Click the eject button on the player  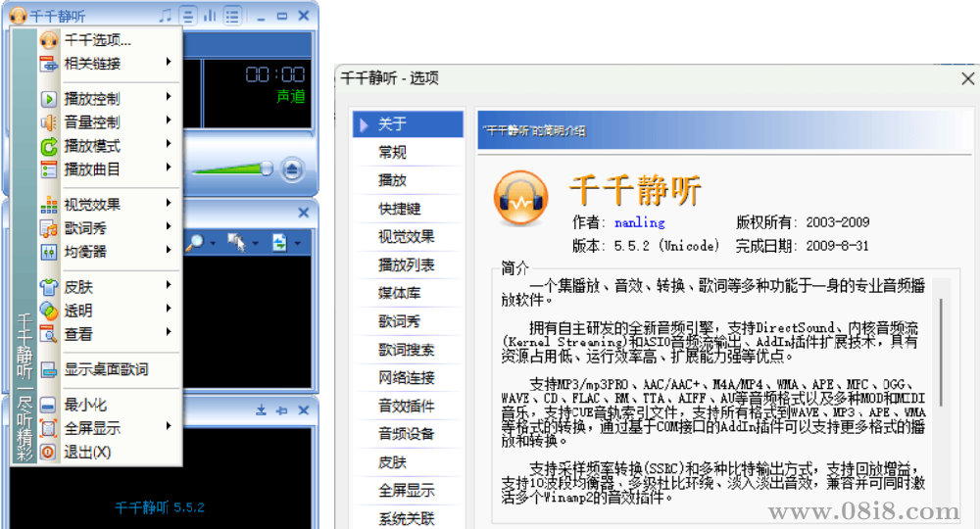pyautogui.click(x=292, y=169)
